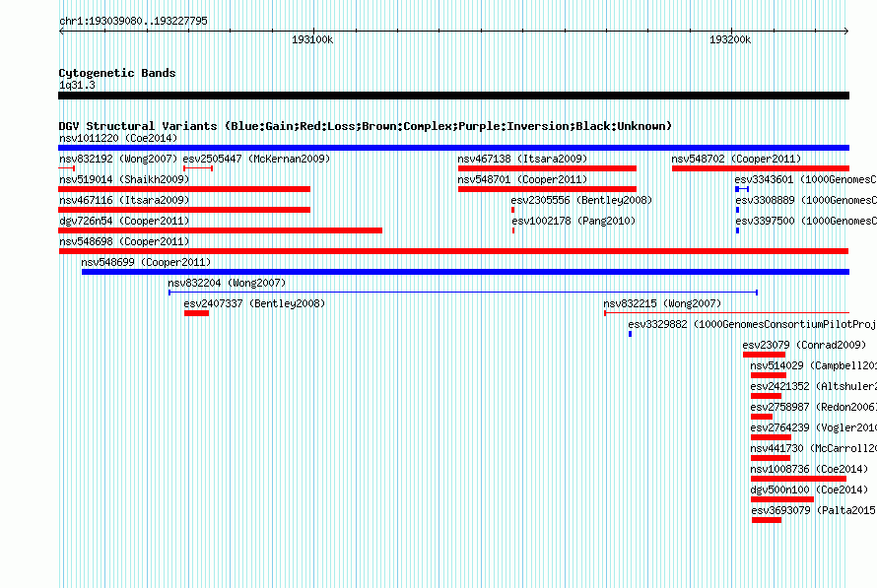The width and height of the screenshot is (877, 588).
Task: Click the nsv514029 (Campbell) label
Action: coord(813,365)
